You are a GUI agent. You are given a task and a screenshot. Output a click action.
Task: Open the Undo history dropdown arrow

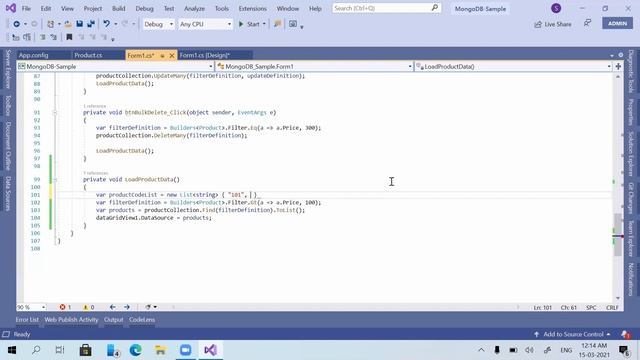pyautogui.click(x=116, y=24)
